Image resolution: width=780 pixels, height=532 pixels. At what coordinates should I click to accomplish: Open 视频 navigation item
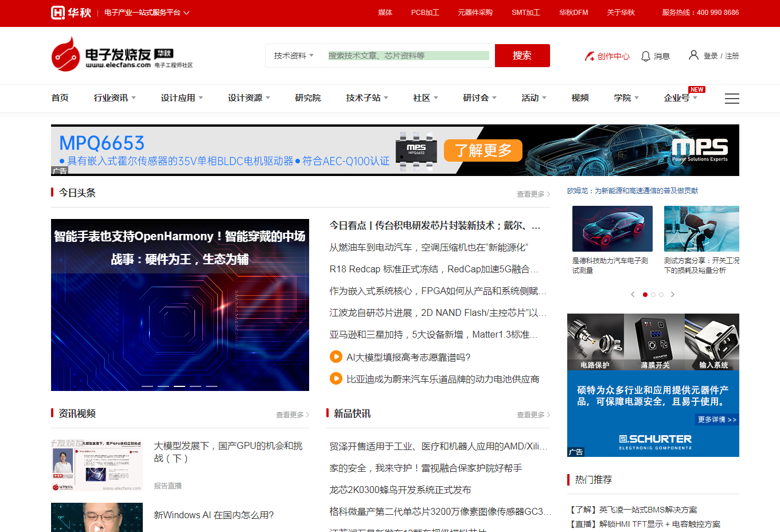[580, 98]
